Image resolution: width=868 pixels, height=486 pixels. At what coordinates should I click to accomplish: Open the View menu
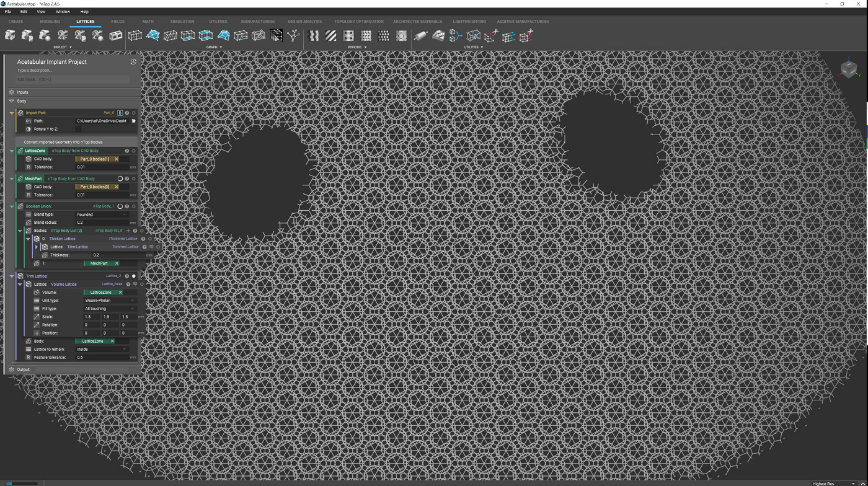(41, 12)
